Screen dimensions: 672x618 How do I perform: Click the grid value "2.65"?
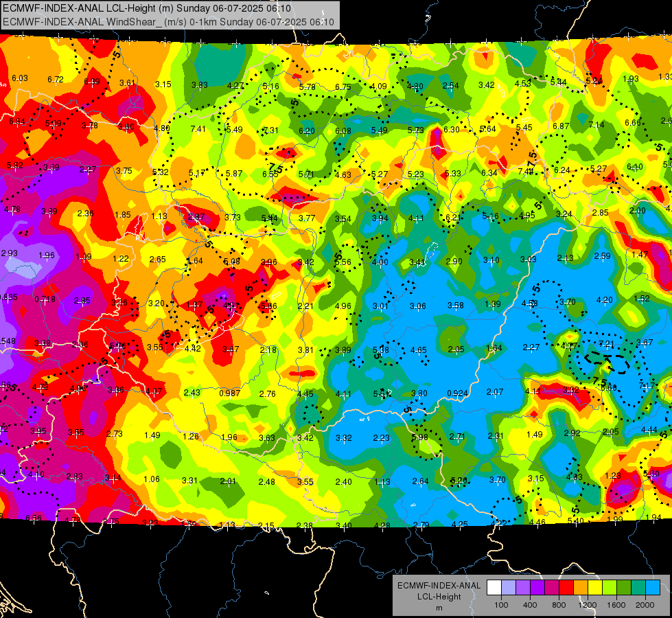coord(158,260)
